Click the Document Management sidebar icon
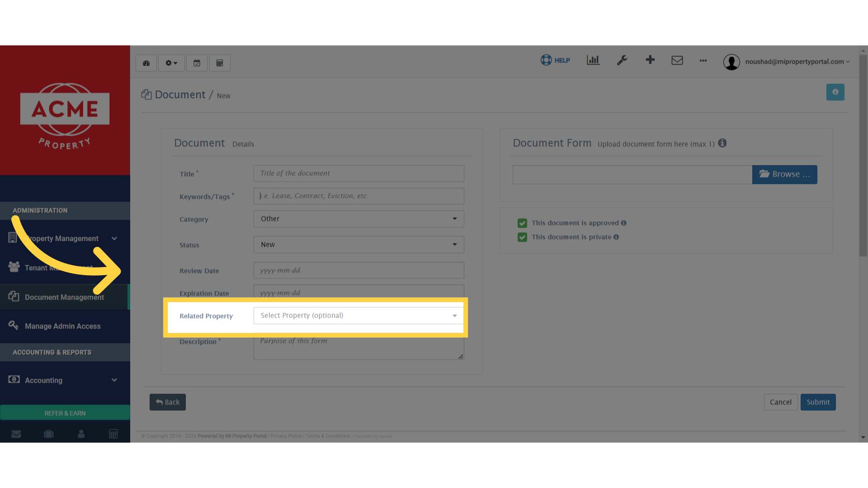The height and width of the screenshot is (488, 868). click(x=14, y=296)
